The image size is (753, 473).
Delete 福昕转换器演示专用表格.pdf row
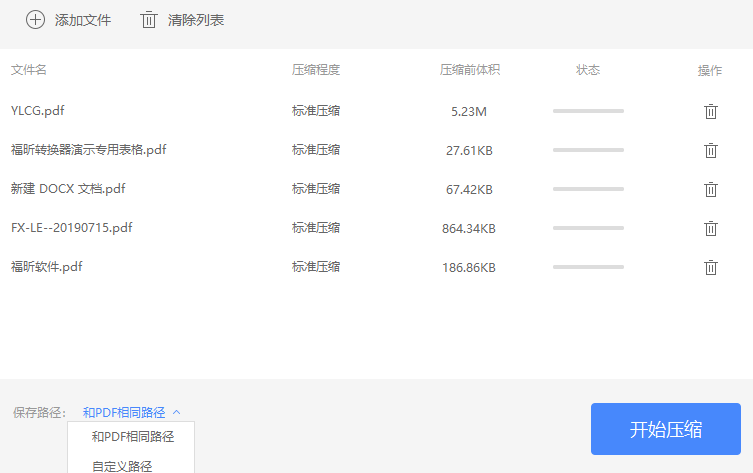coord(711,150)
